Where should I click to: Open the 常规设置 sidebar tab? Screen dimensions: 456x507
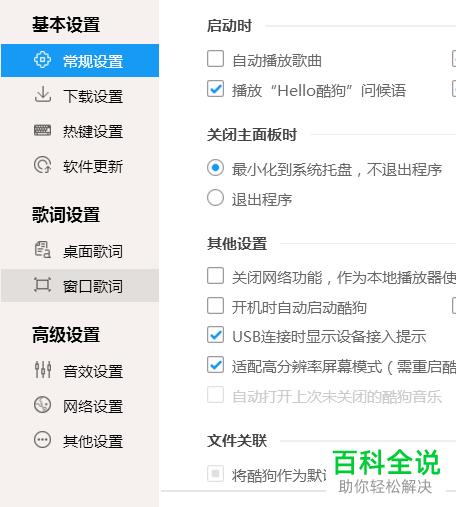[80, 60]
